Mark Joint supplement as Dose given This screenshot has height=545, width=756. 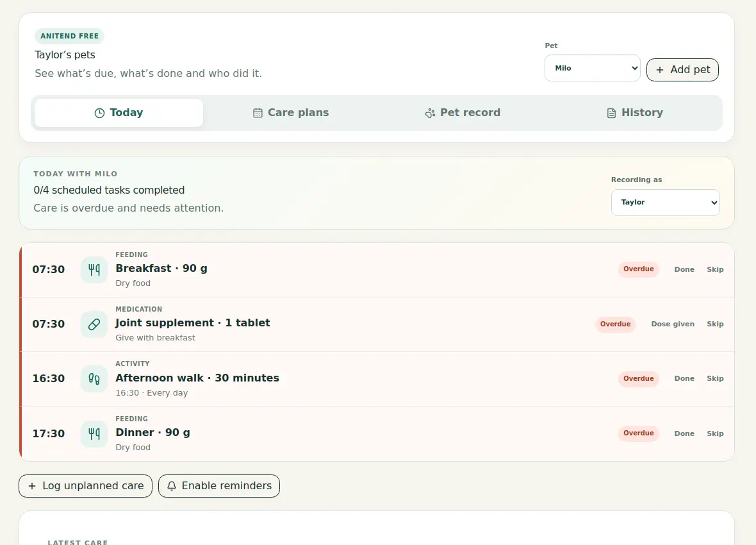click(x=673, y=324)
